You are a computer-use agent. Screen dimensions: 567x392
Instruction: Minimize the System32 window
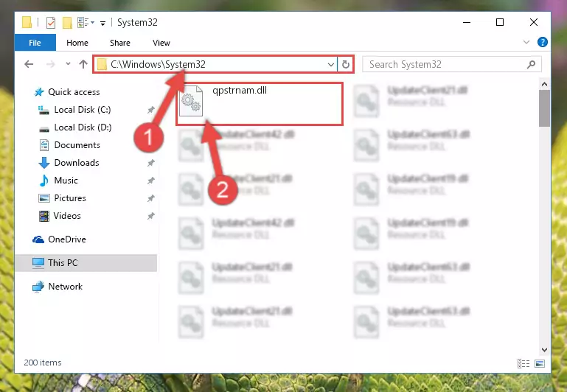pyautogui.click(x=467, y=22)
